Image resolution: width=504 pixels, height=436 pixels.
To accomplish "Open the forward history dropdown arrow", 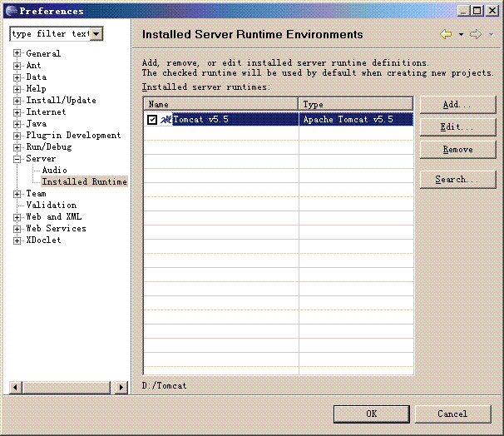I will (491, 34).
